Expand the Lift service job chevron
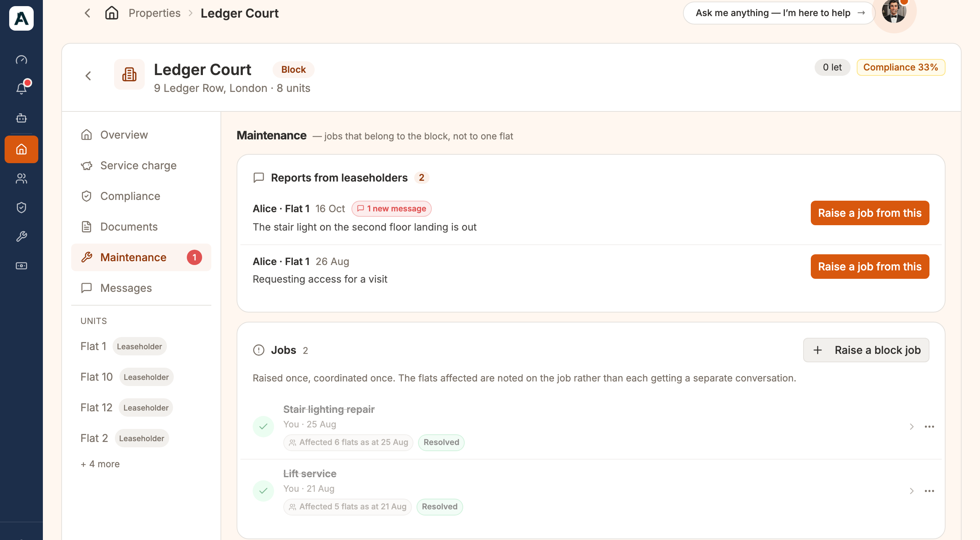Viewport: 980px width, 540px height. (911, 491)
